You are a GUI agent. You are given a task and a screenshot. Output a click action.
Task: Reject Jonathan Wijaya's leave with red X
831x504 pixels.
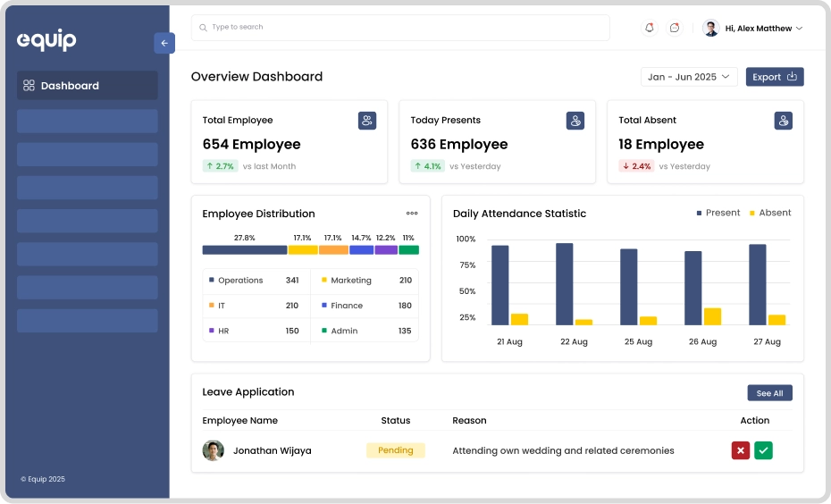tap(740, 450)
